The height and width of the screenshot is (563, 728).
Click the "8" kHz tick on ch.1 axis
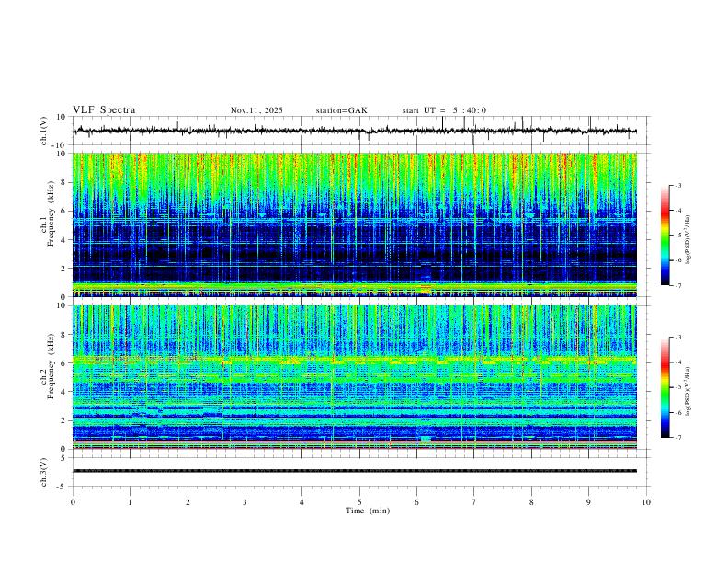[63, 182]
